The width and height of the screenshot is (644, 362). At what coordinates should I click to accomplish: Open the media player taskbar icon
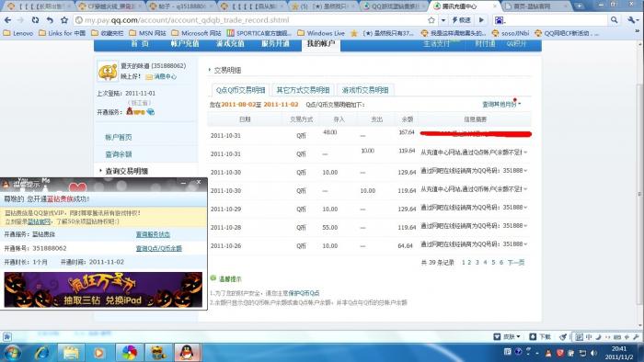tap(99, 353)
